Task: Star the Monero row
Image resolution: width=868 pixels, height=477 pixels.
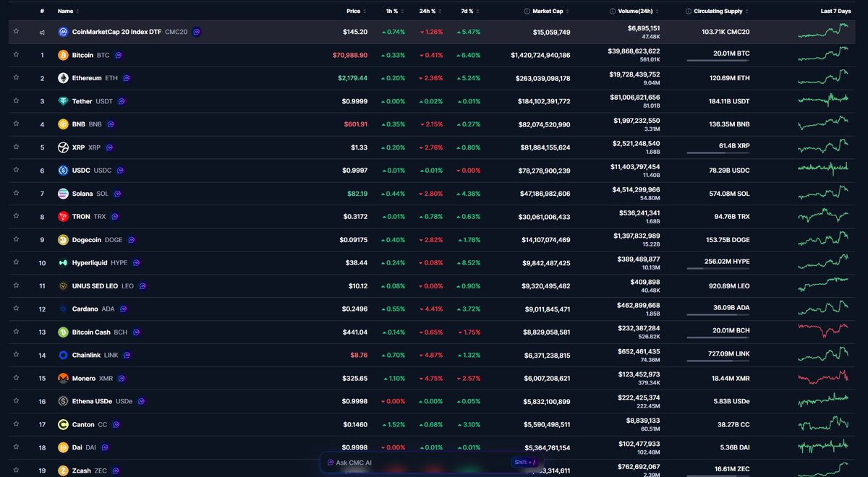Action: tap(16, 378)
